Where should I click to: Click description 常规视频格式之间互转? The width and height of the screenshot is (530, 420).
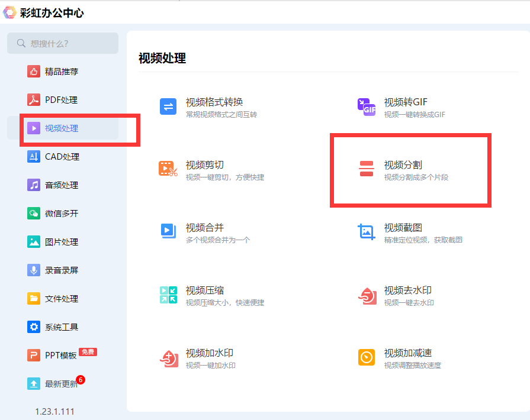(x=221, y=114)
